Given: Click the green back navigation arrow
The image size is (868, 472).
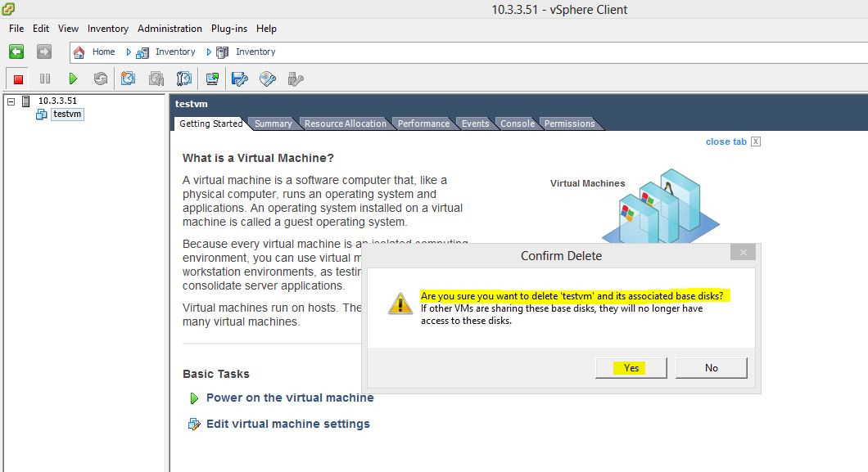Looking at the screenshot, I should click(x=16, y=52).
